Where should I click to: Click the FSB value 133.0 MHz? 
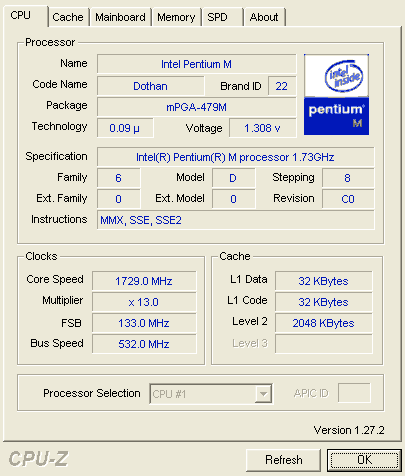coord(144,323)
